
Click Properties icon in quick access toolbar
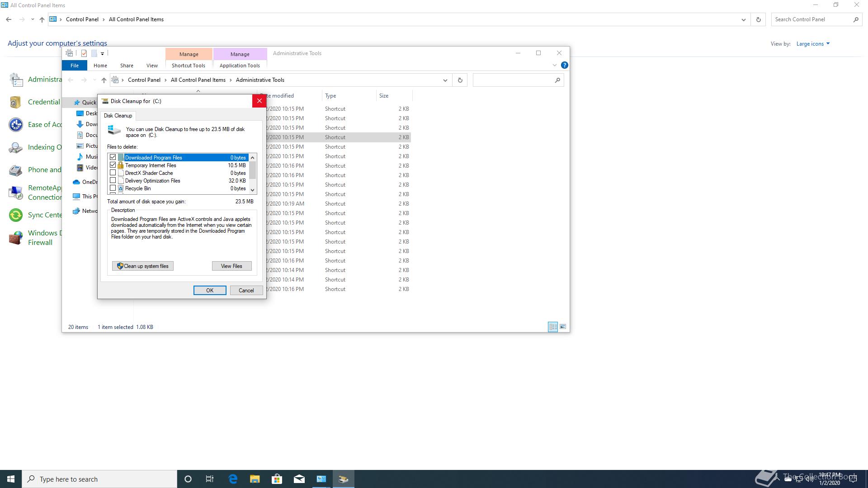click(84, 53)
